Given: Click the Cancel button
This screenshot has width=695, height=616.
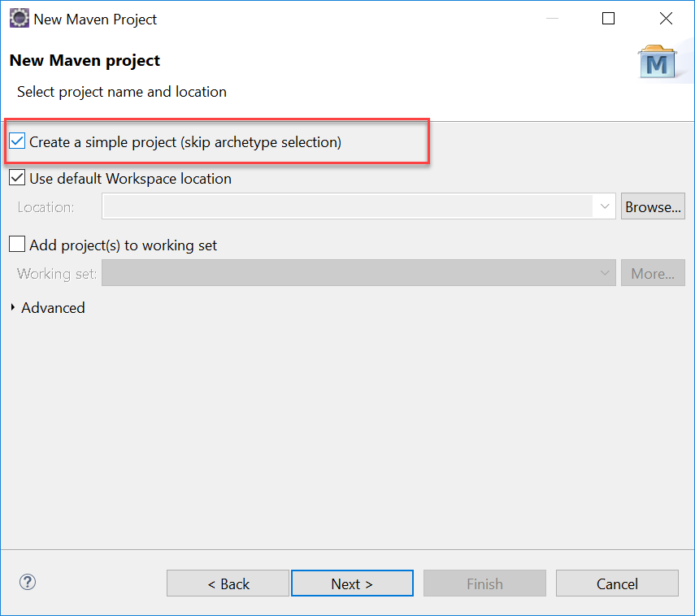Looking at the screenshot, I should pyautogui.click(x=617, y=583).
